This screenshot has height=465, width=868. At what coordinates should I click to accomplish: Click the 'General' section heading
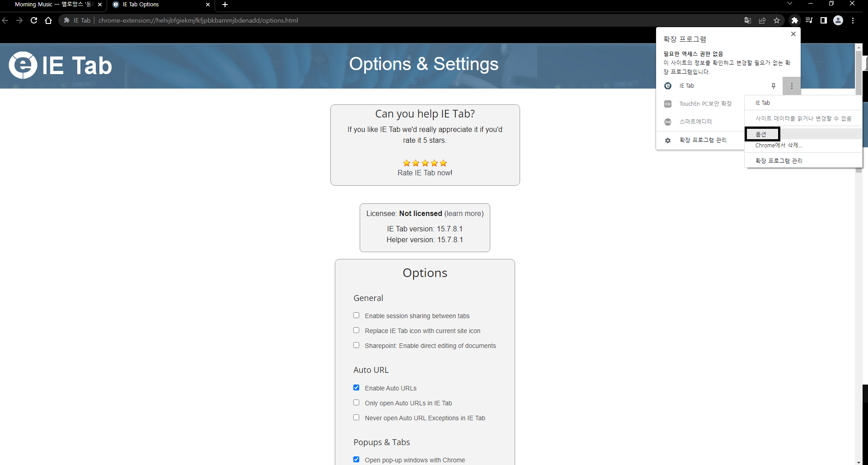[368, 298]
